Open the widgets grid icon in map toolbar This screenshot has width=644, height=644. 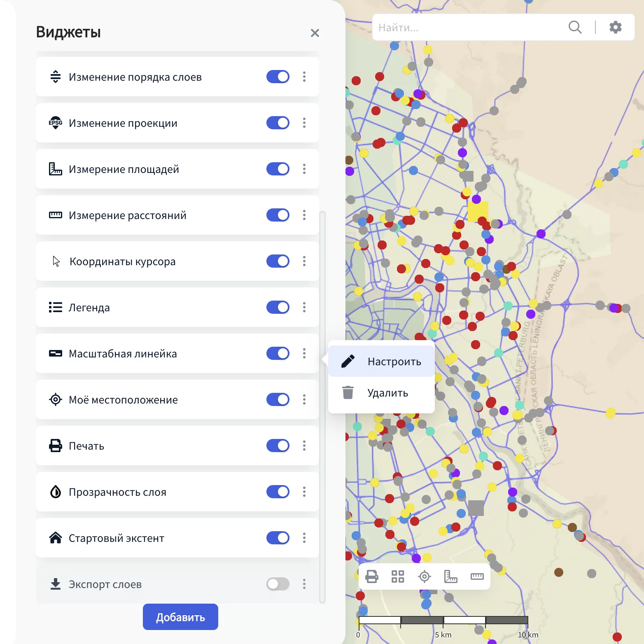tap(398, 576)
